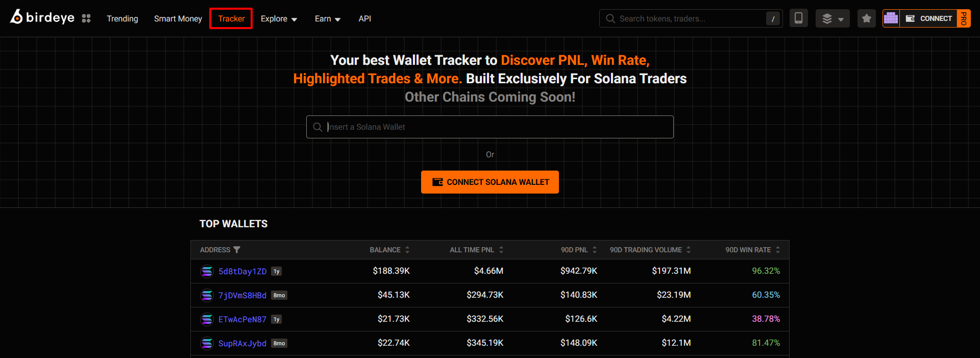Screen dimensions: 980x358
Task: Expand the Earn menu
Action: point(328,18)
